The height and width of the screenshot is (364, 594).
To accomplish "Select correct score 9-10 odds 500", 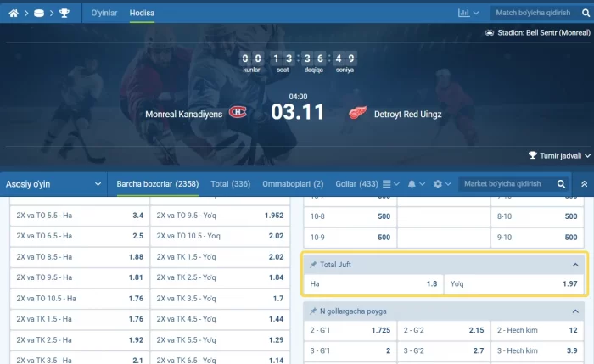I will click(537, 238).
